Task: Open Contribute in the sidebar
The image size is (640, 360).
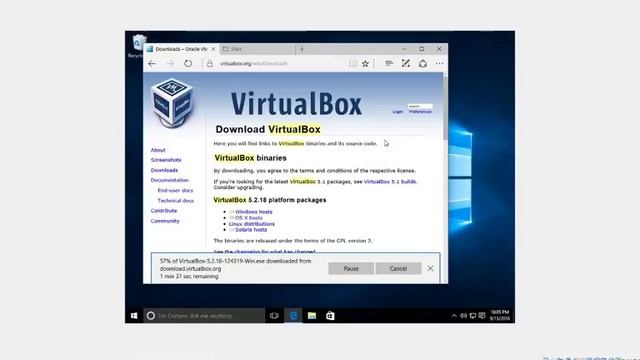Action: pos(164,211)
